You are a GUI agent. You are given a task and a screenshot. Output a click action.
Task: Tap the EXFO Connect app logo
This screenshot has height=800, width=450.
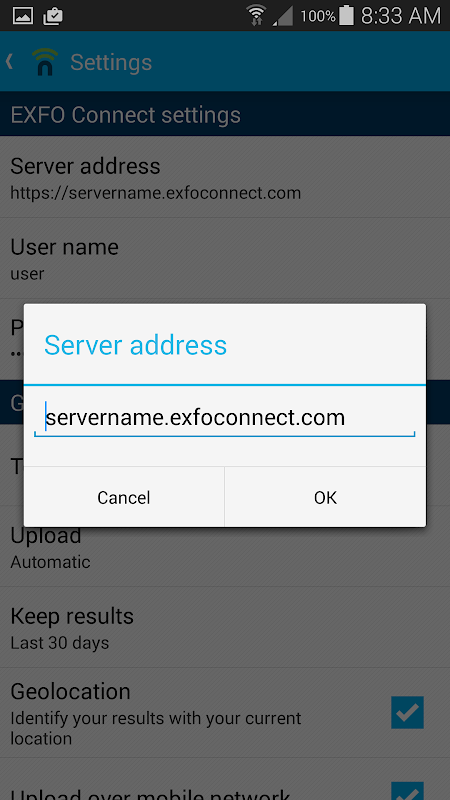click(x=44, y=62)
